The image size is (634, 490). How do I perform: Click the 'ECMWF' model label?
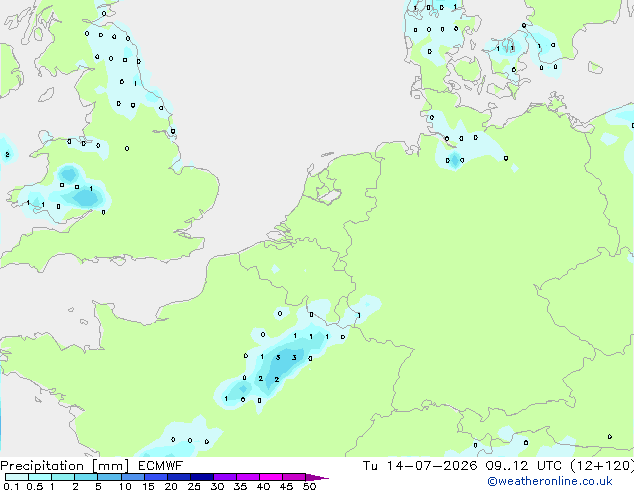[x=160, y=466]
